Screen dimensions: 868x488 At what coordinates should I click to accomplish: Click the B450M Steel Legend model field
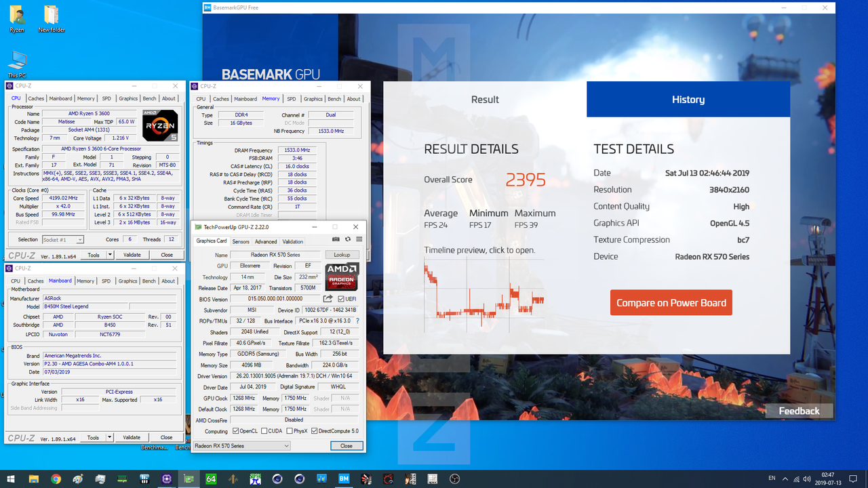tap(85, 306)
